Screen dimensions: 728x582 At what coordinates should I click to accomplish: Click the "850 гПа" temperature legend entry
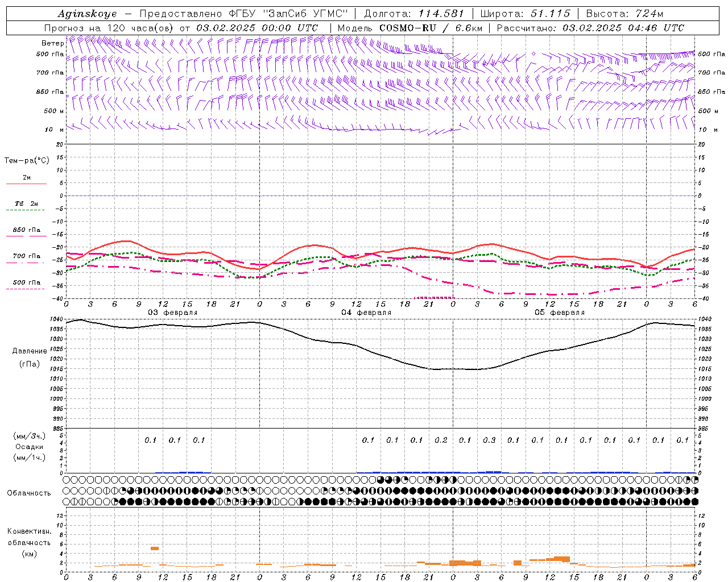click(26, 230)
